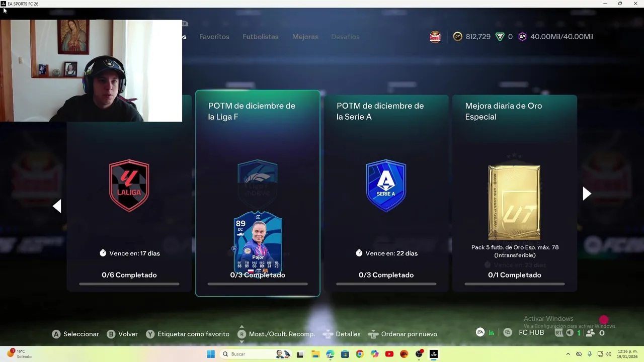Click the green FC points icon
644x362 pixels.
pyautogui.click(x=500, y=37)
